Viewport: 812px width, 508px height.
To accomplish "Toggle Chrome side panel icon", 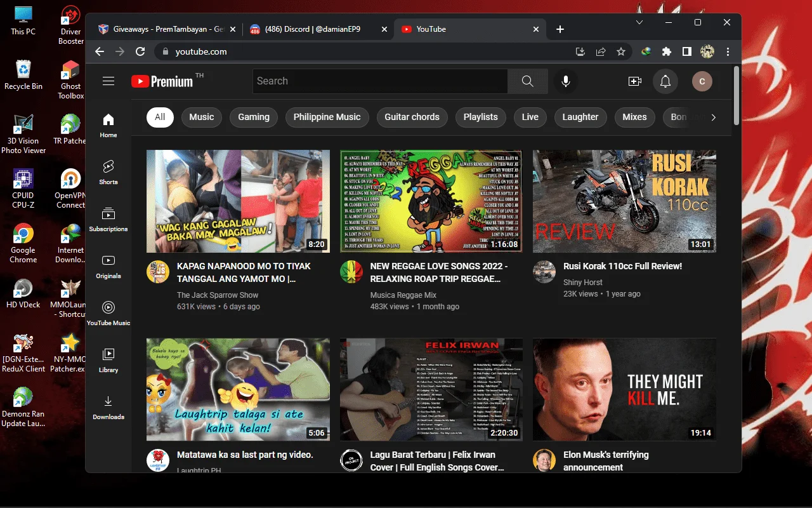I will [x=687, y=51].
